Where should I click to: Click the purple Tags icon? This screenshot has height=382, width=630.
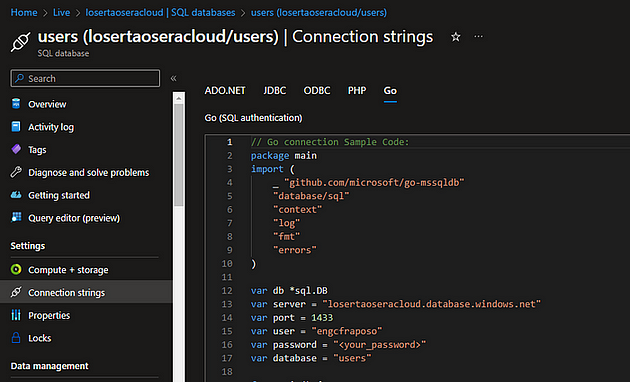point(16,149)
